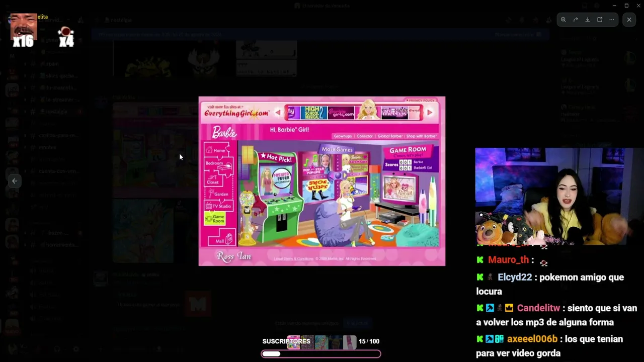Go to TV Studio in the house map
This screenshot has width=644, height=362.
click(218, 206)
